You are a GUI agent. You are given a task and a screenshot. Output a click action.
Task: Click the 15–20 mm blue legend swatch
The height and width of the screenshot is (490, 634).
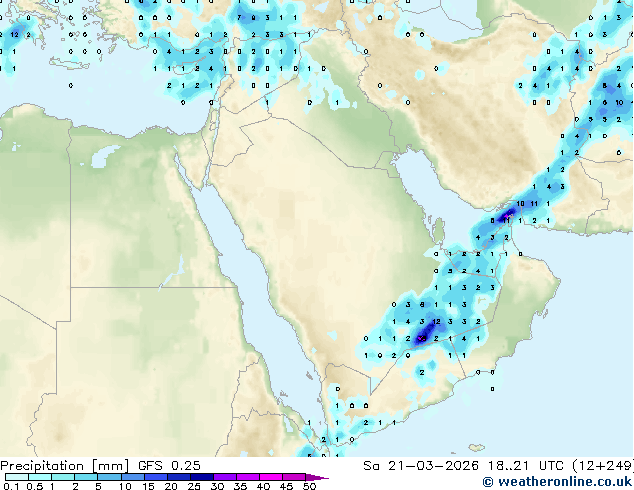pos(155,477)
